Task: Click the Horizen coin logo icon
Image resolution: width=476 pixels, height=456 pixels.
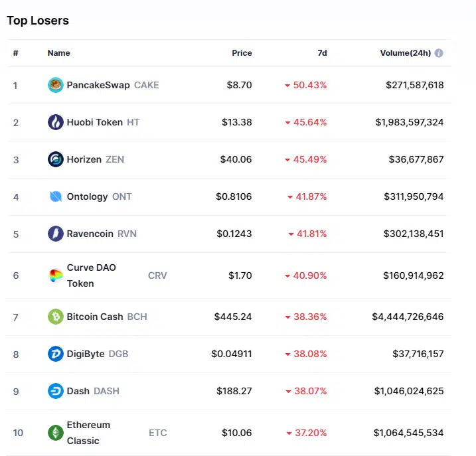Action: [56, 159]
